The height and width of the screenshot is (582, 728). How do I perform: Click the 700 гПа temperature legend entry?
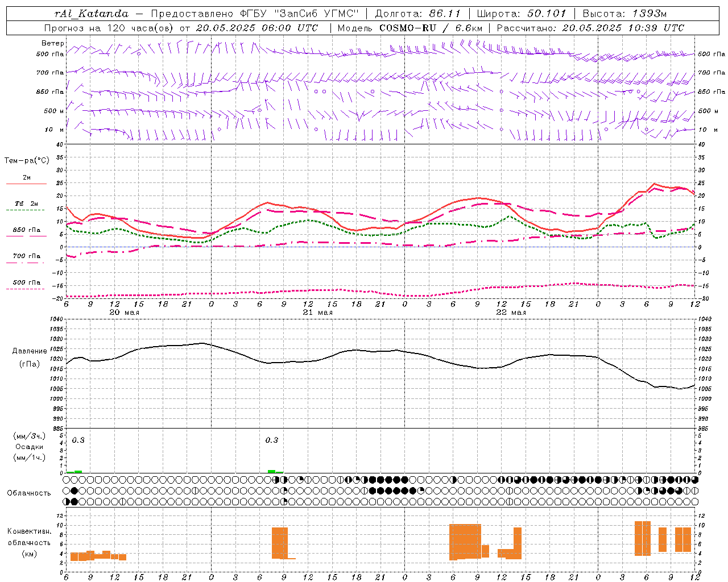click(x=27, y=256)
